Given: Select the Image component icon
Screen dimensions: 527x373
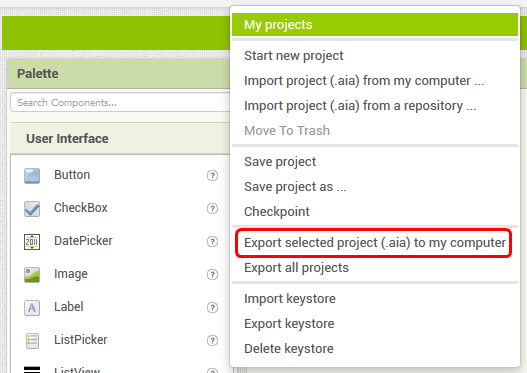Looking at the screenshot, I should click(x=32, y=275).
